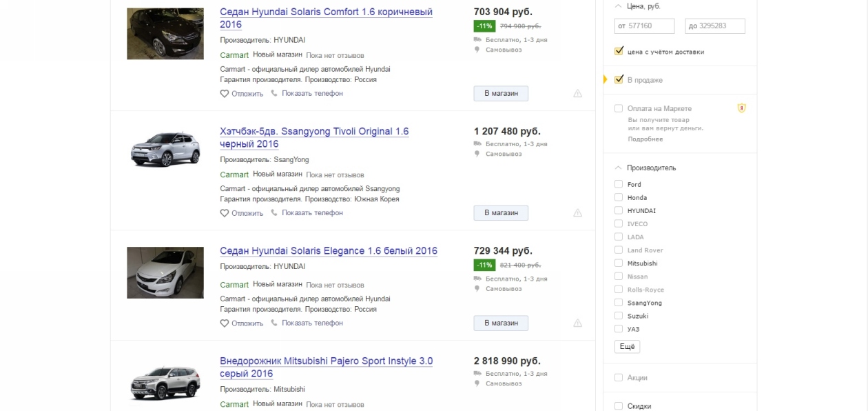Click the 'Подробнее' link under Оплата на Маркете
The image size is (868, 411).
645,139
